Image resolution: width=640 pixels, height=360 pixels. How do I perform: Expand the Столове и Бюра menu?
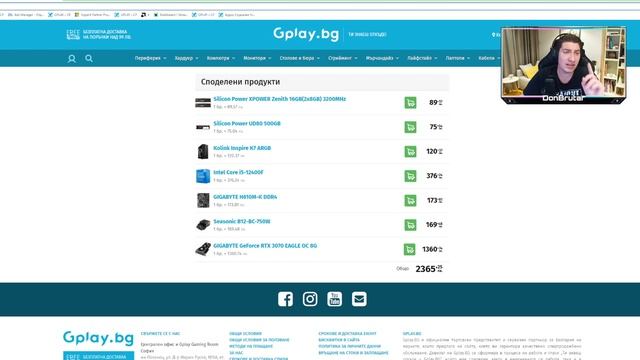point(300,58)
